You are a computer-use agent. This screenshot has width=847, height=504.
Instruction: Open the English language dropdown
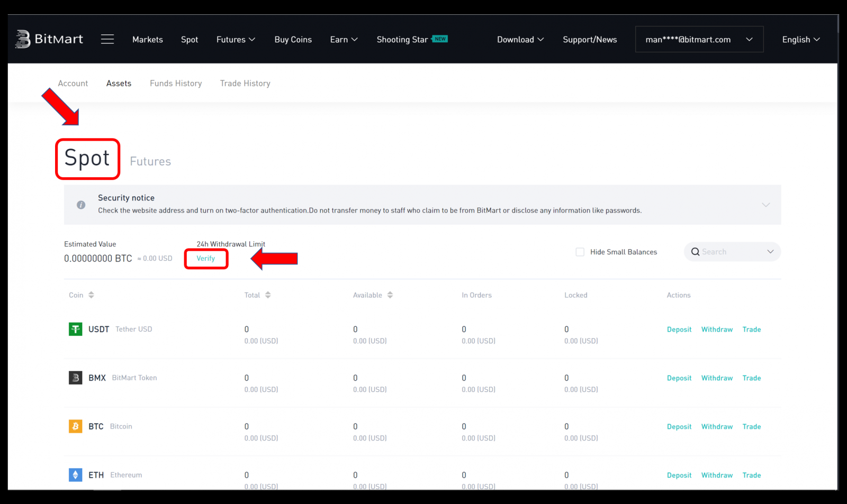[800, 39]
